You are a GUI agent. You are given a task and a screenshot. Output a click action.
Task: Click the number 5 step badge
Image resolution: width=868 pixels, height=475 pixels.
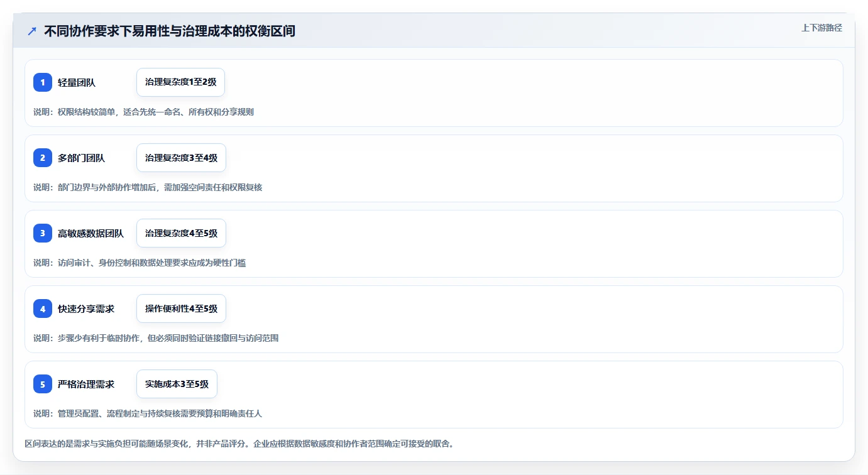(x=43, y=384)
